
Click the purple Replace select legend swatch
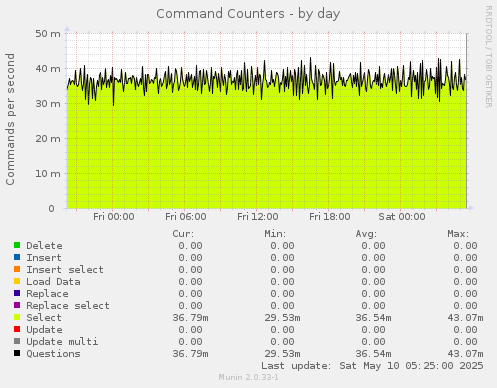pos(17,305)
